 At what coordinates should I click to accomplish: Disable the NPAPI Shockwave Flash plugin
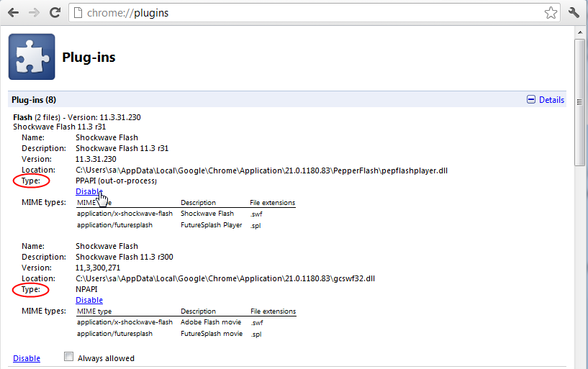point(89,300)
